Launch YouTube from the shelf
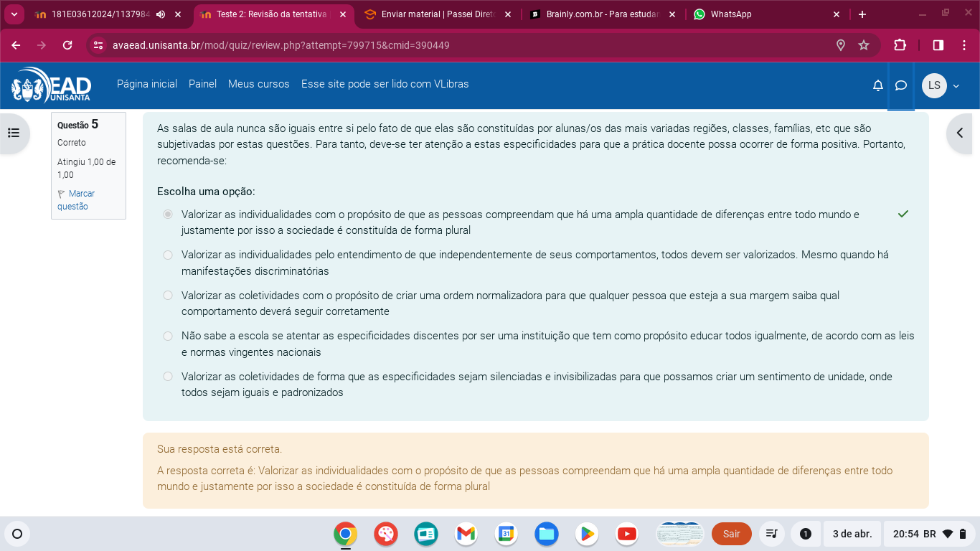Image resolution: width=980 pixels, height=551 pixels. 626,534
